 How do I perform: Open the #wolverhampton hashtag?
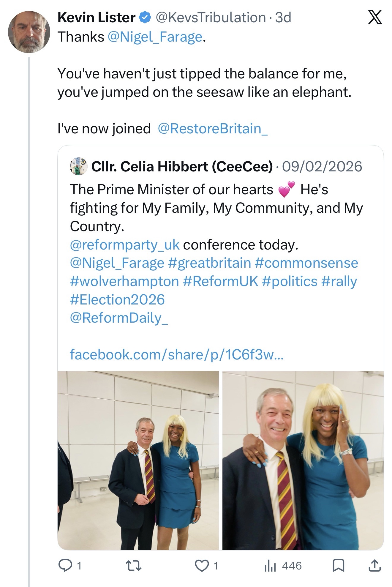[124, 281]
